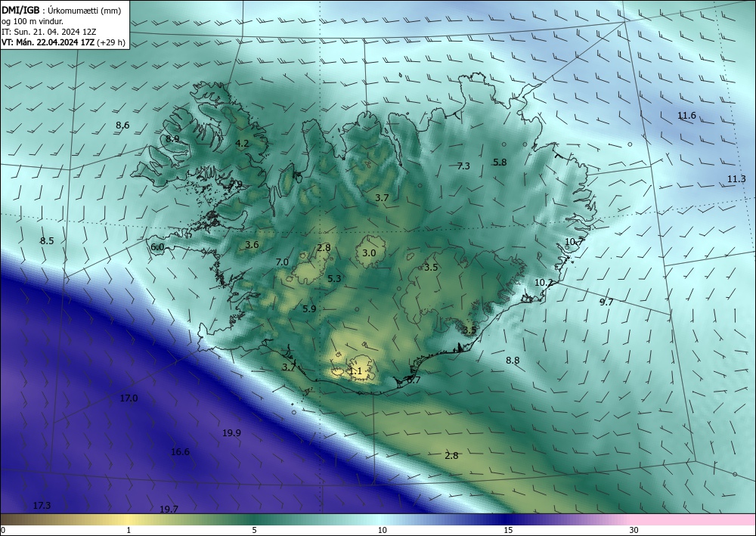Click the '(+29 h)' forecast offset text
Screen dimensions: 756x536
[x=111, y=42]
